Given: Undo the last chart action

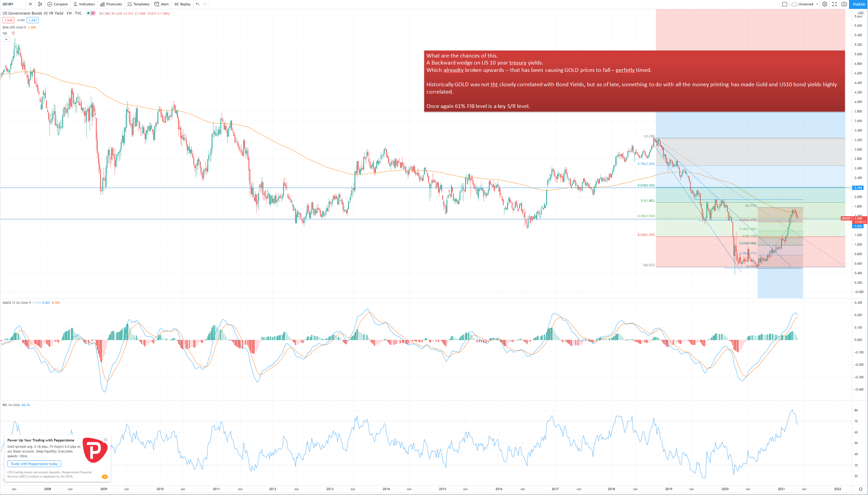Looking at the screenshot, I should pos(198,4).
